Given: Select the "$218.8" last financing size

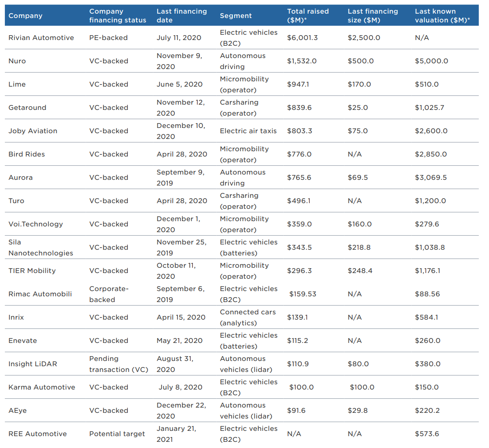Looking at the screenshot, I should pos(359,248).
